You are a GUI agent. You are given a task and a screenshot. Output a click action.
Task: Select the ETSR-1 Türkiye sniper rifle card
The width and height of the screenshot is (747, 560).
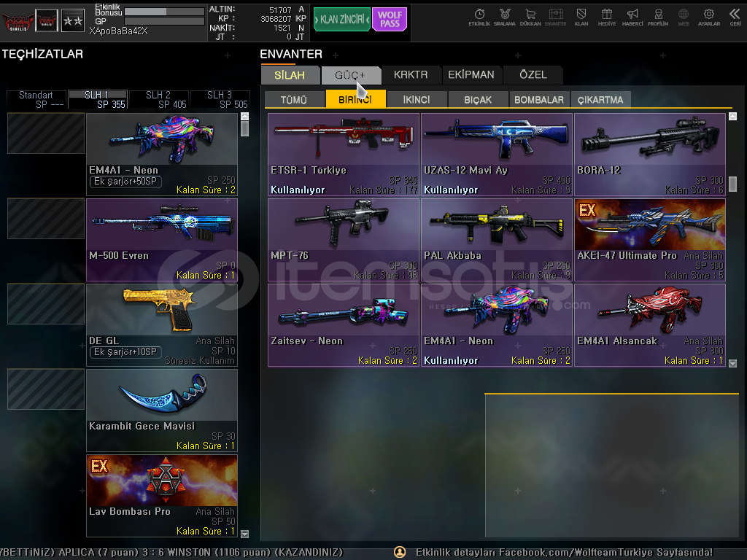click(x=344, y=155)
